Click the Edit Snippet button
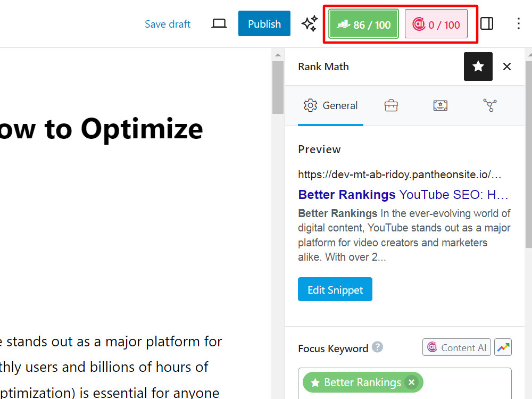 pyautogui.click(x=335, y=289)
